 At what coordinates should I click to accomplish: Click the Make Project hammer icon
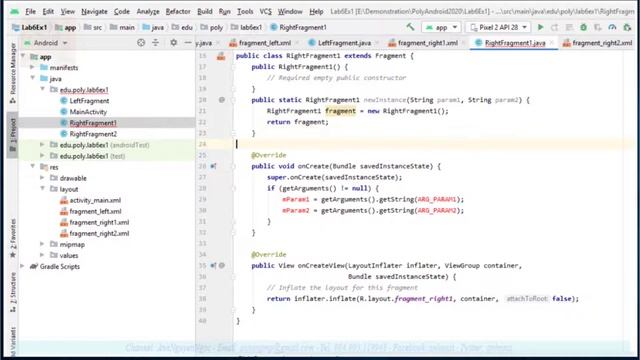pyautogui.click(x=410, y=27)
